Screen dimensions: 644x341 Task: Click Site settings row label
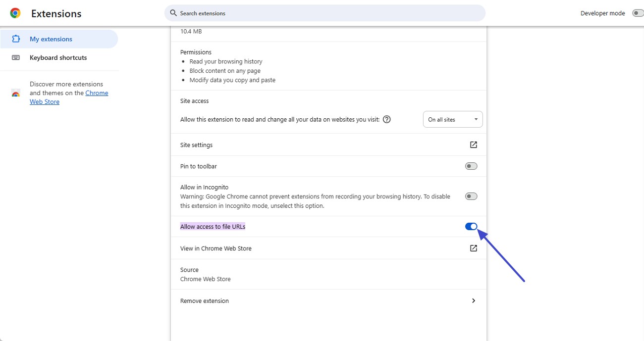(196, 145)
